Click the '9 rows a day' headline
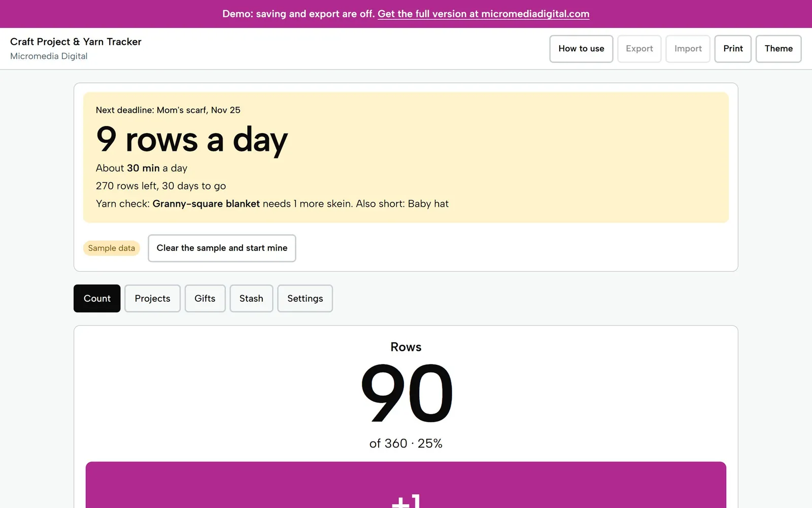The height and width of the screenshot is (508, 812). [192, 139]
